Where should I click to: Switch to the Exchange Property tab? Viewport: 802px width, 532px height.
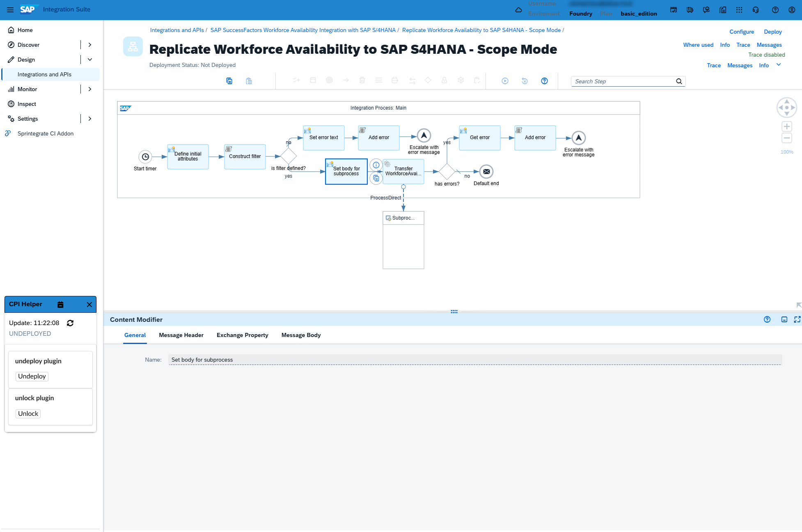tap(243, 335)
